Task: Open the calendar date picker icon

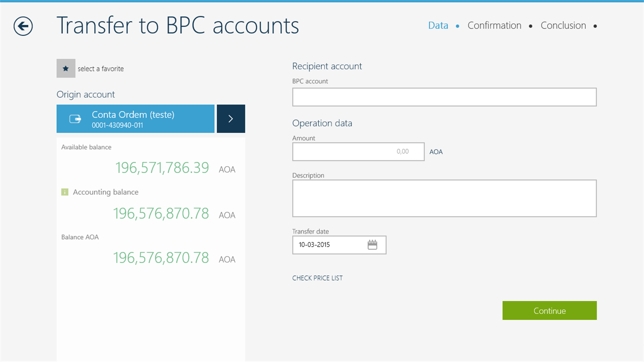Action: pyautogui.click(x=372, y=245)
